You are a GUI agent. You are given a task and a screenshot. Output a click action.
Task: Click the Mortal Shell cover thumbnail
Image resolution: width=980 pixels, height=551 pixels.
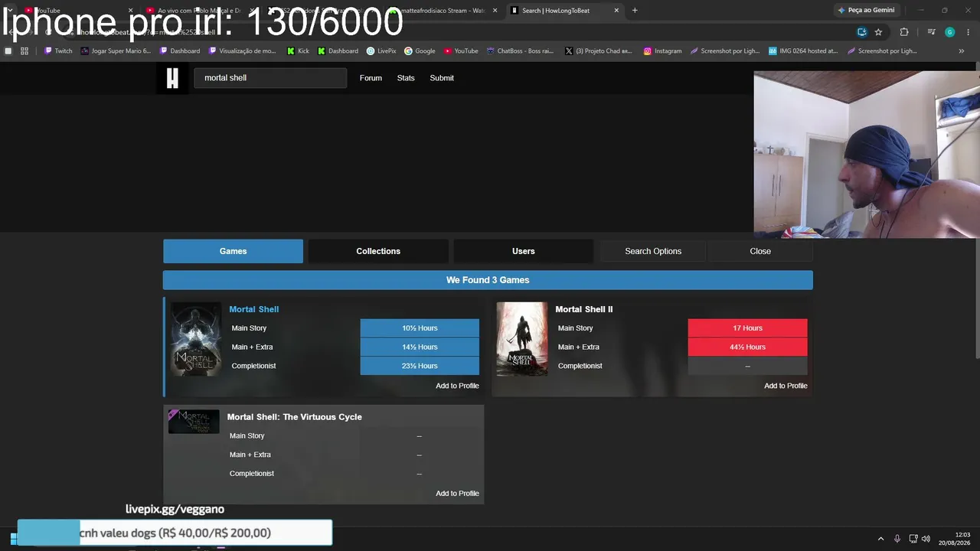click(196, 339)
